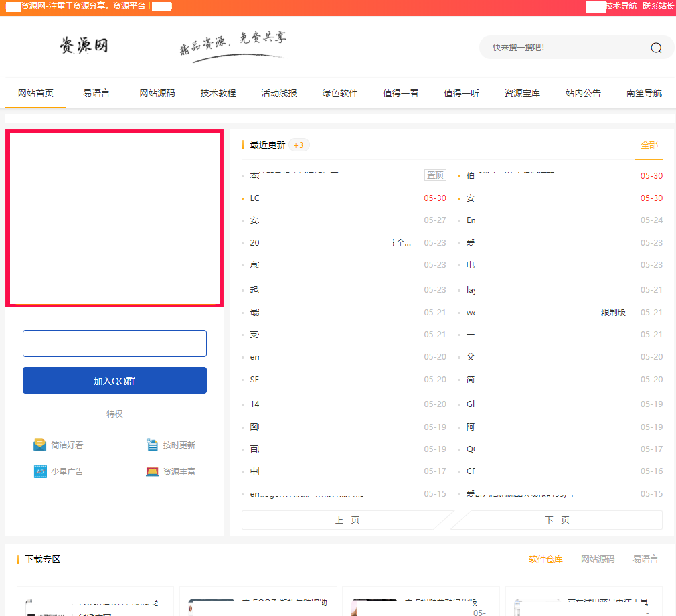The height and width of the screenshot is (616, 676).
Task: Click the blue AD icon next to 少量广告
Action: point(39,471)
